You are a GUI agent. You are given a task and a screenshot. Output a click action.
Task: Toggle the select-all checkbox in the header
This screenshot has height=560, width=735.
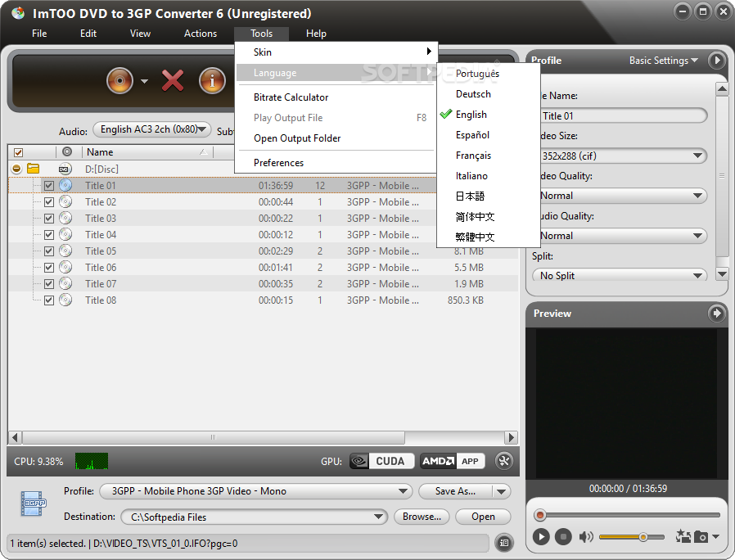(18, 152)
